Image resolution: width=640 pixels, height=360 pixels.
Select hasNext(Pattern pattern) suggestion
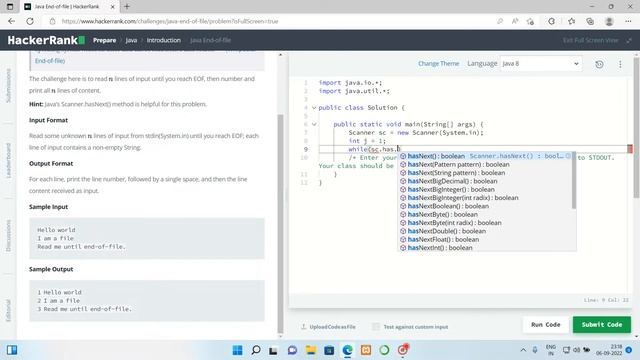[485, 164]
